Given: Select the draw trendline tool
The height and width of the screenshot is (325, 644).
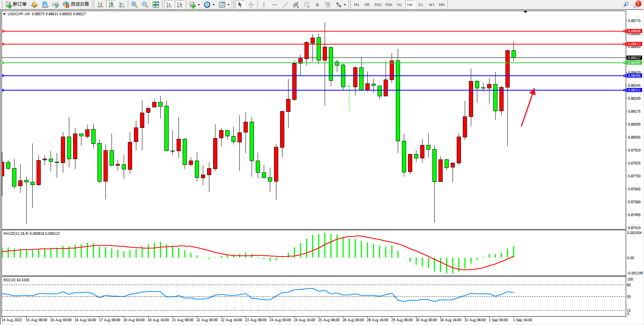Looking at the screenshot, I should 285,5.
